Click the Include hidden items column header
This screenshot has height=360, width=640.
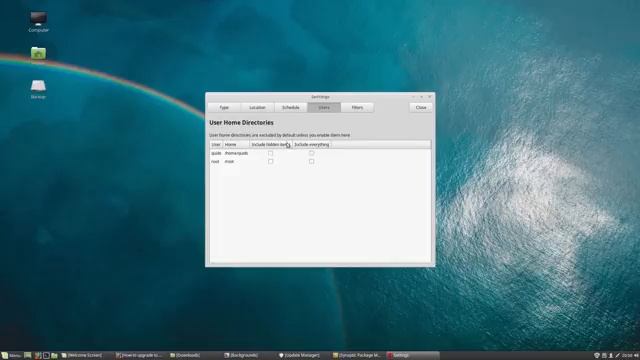[x=271, y=144]
